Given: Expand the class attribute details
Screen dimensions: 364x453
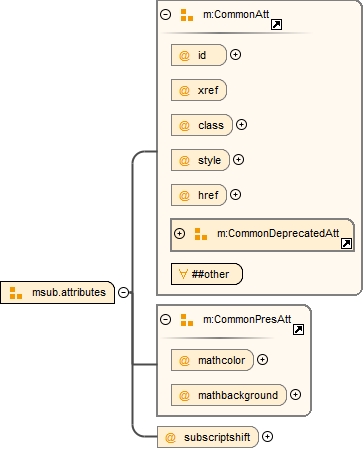Looking at the screenshot, I should click(241, 125).
